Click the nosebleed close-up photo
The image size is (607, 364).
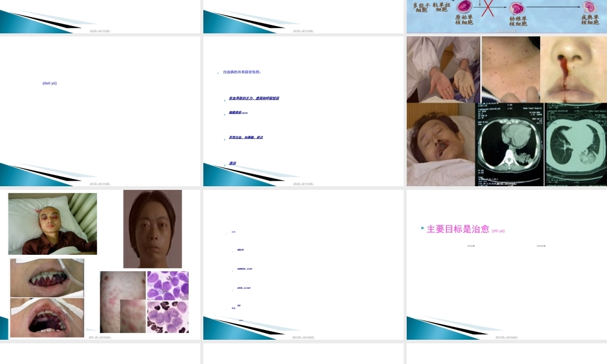point(573,67)
